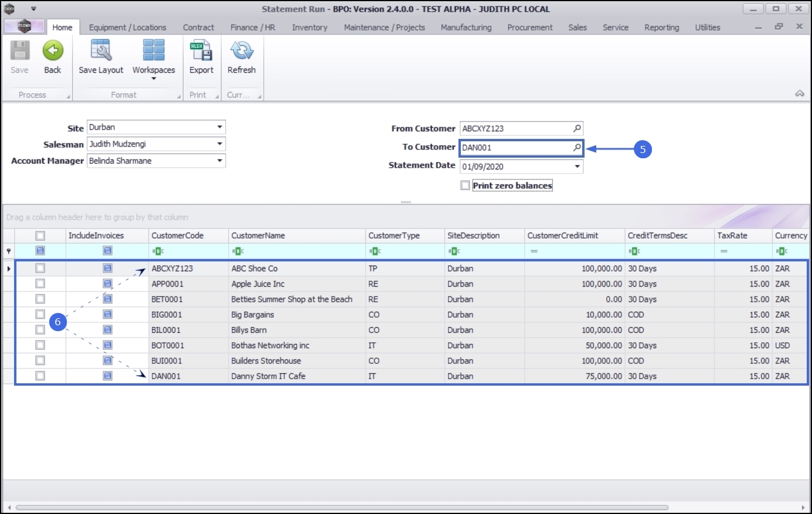The image size is (812, 514).
Task: Open the Reporting ribbon tab
Action: (661, 28)
